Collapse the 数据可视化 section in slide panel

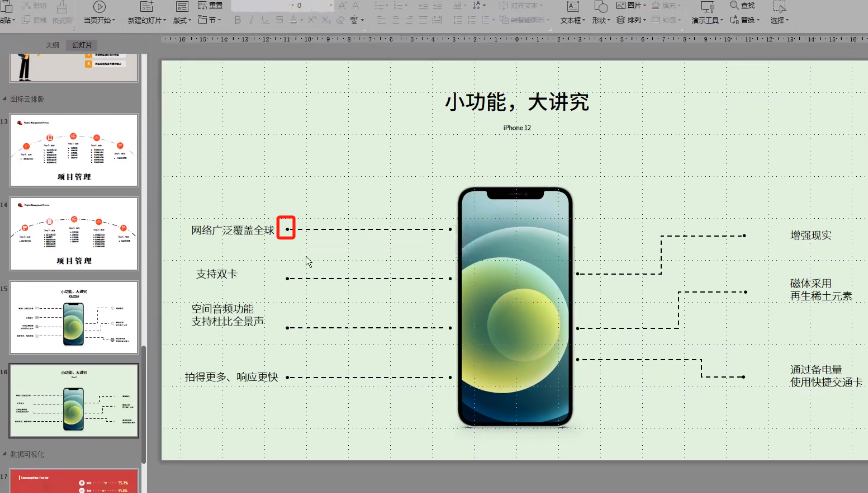click(x=5, y=454)
